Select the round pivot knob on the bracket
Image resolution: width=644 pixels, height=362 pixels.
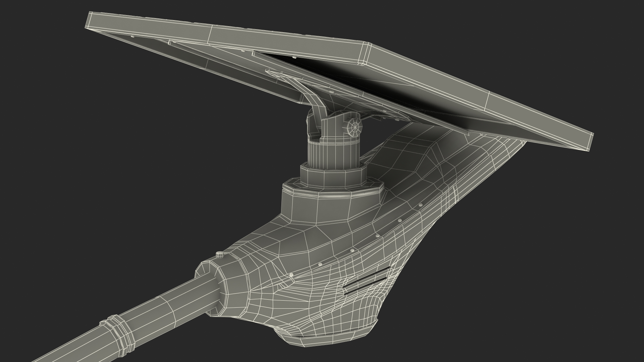355,127
